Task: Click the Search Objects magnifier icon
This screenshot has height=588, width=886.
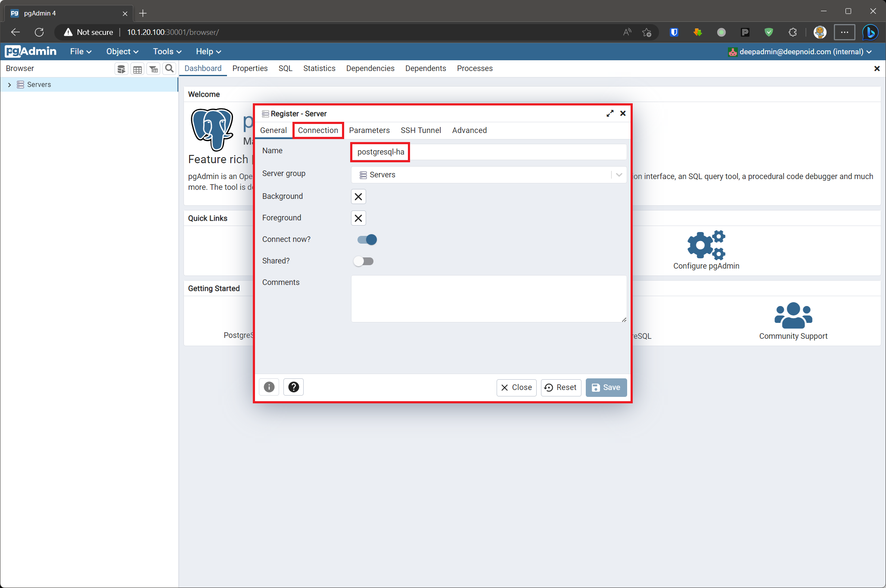Action: (x=169, y=68)
